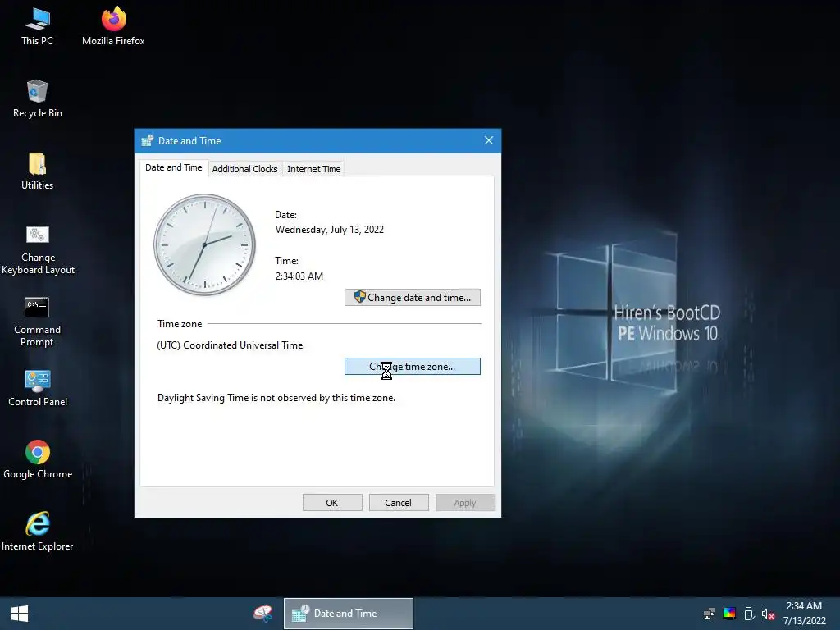Click the taskbar clock showing 2:34 AM
The height and width of the screenshot is (630, 840).
pyautogui.click(x=804, y=614)
